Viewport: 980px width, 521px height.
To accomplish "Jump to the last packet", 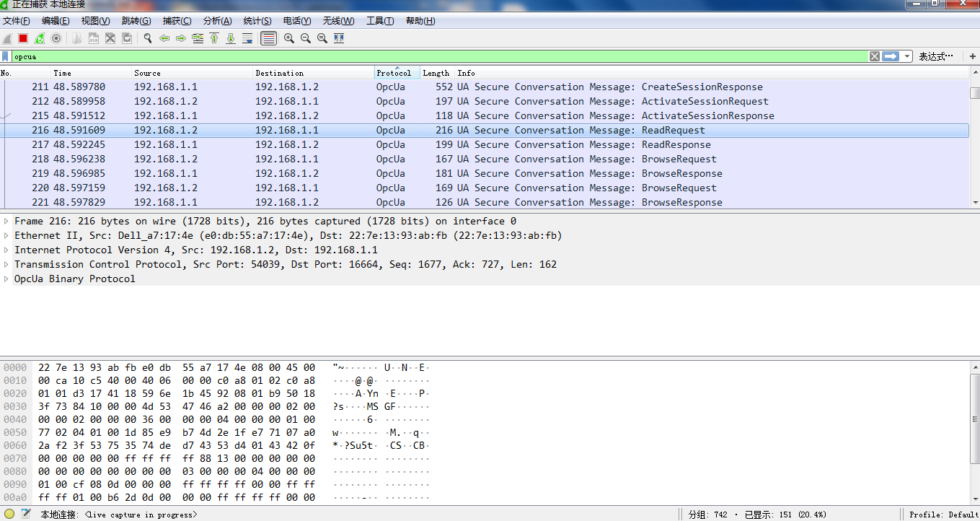I will point(231,38).
